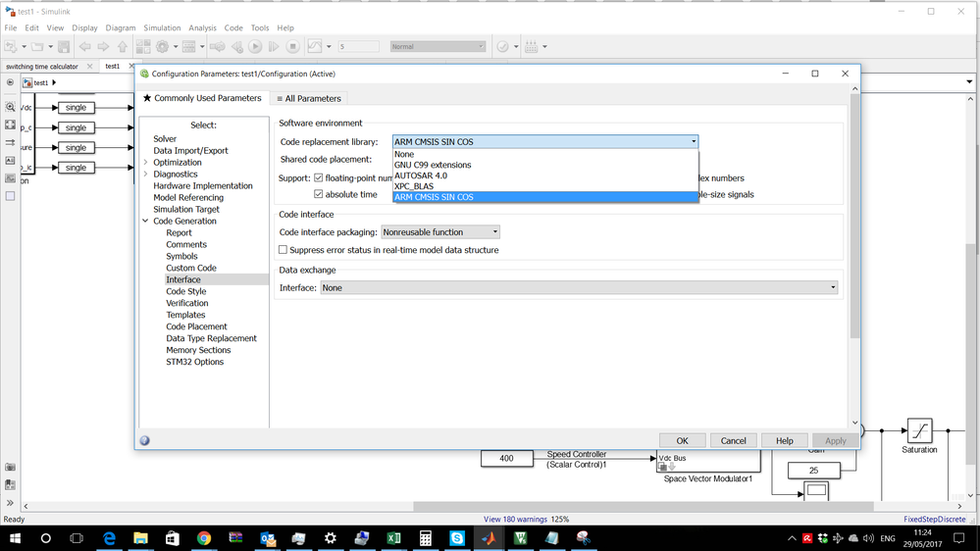The height and width of the screenshot is (551, 980).
Task: Open the Library Browser icon
Action: (x=143, y=46)
